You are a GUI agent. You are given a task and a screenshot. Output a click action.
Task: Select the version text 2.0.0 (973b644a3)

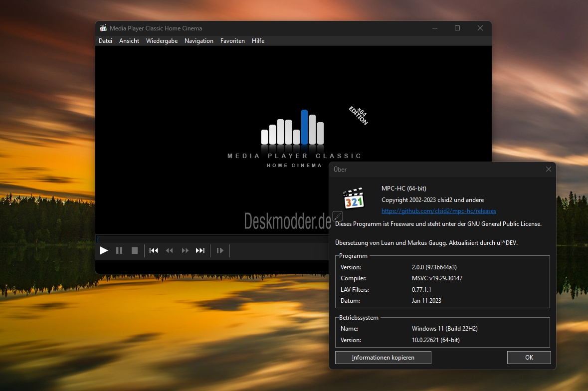(x=434, y=267)
